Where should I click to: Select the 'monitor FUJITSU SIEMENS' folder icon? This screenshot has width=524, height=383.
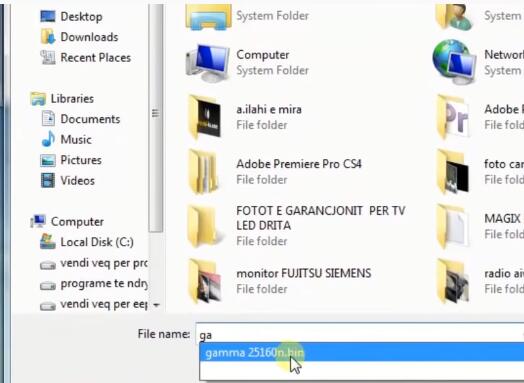pos(205,281)
